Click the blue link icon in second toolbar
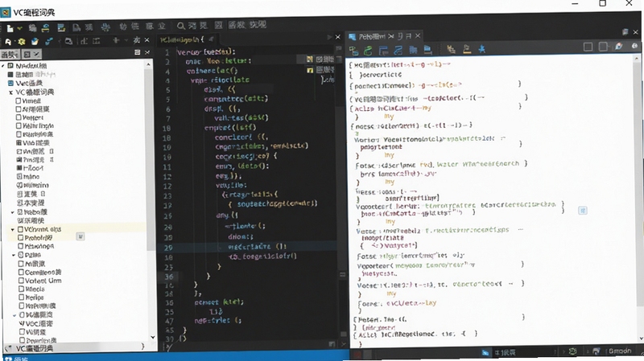 click(49, 41)
